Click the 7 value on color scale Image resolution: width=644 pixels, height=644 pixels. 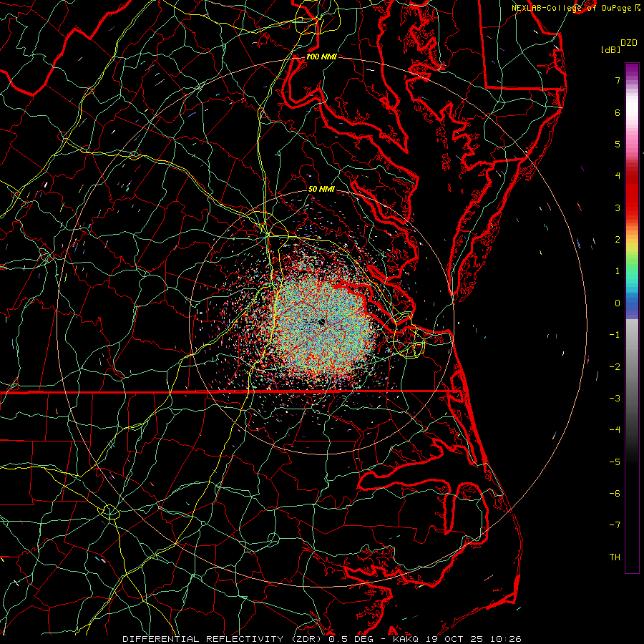tap(618, 80)
